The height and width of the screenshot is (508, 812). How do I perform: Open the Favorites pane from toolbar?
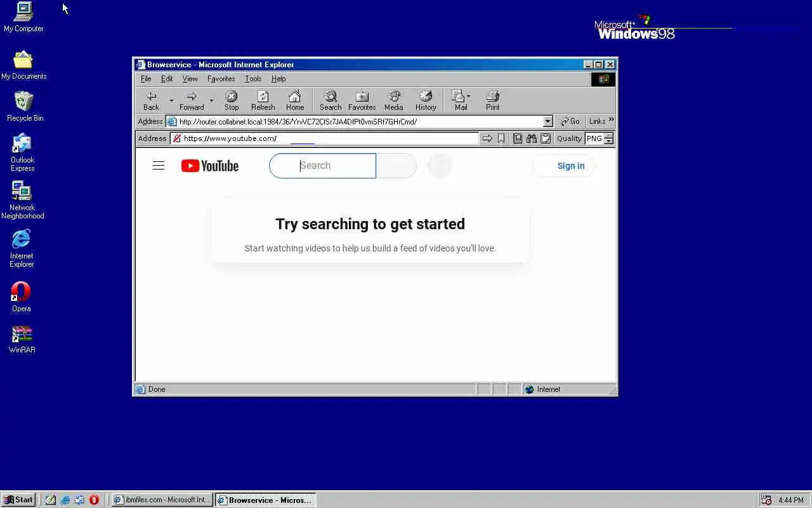coord(362,100)
